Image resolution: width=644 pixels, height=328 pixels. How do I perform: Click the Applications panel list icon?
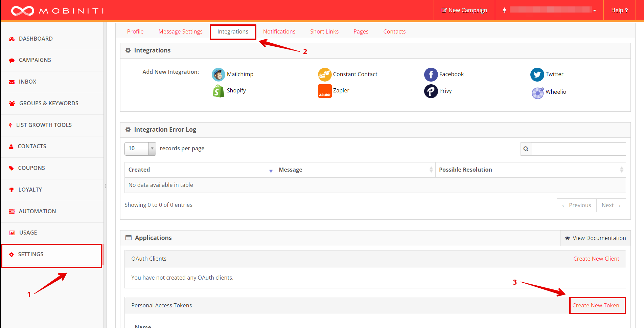(x=129, y=238)
